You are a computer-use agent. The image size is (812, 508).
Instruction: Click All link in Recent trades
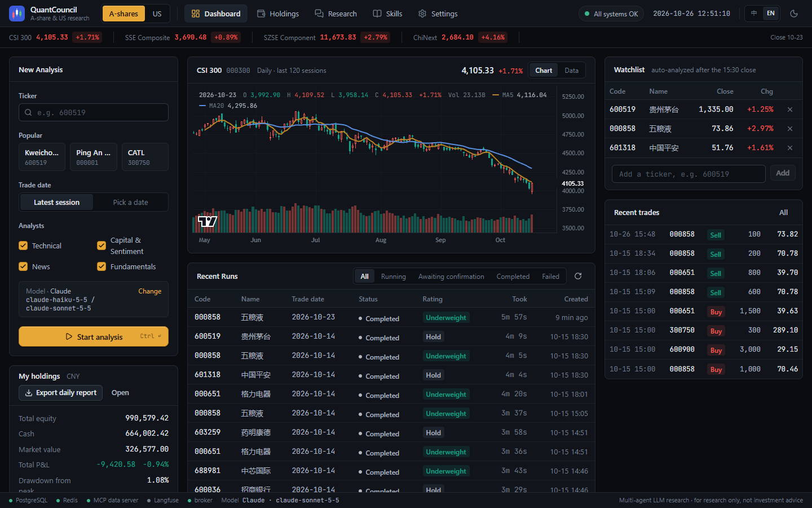(783, 212)
